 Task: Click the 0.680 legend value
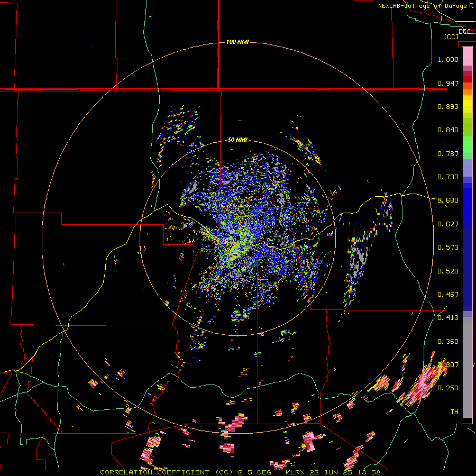[448, 200]
